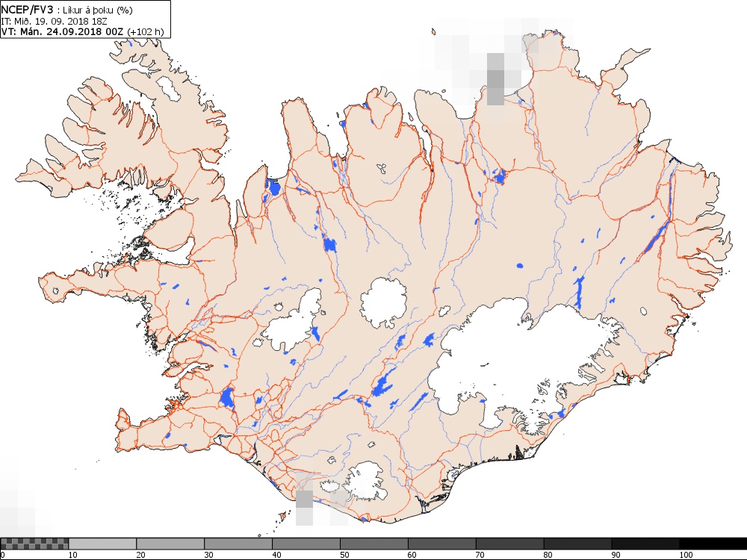The height and width of the screenshot is (560, 747).
Task: Select the 70–80 legend swatch
Action: [509, 544]
